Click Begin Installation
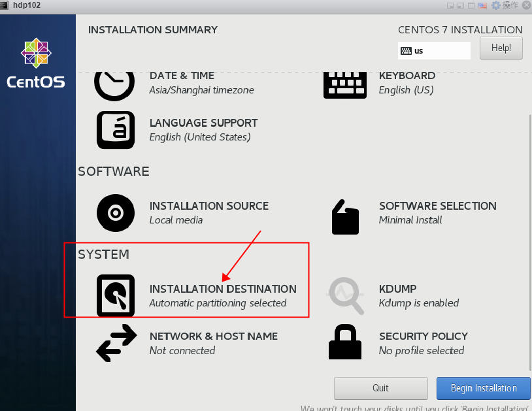532x411 pixels. click(x=484, y=388)
